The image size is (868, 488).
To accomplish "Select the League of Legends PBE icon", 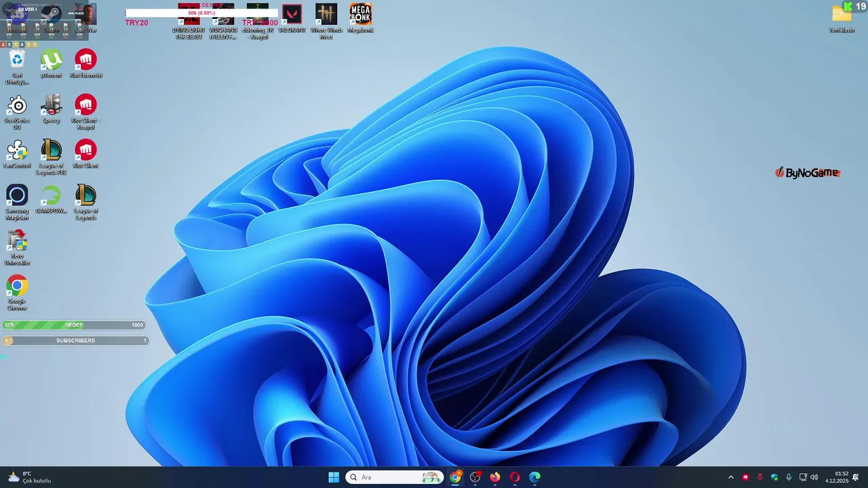I will [51, 157].
